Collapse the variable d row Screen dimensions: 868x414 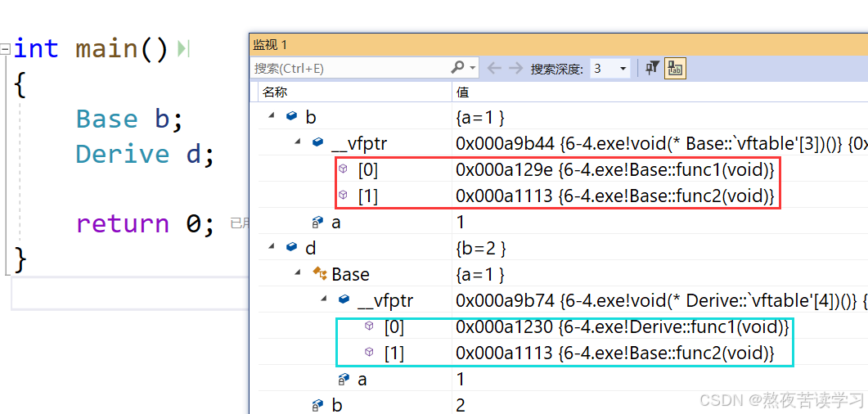pos(272,248)
